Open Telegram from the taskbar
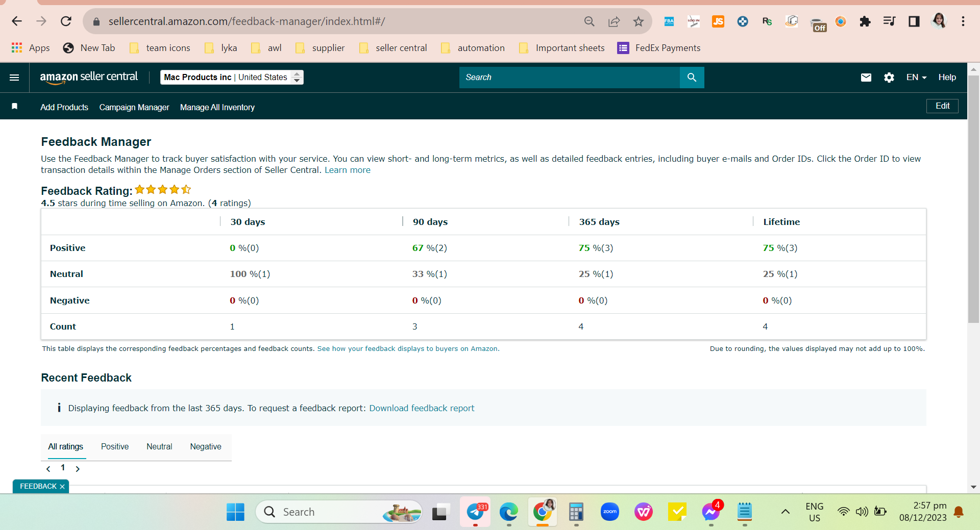 tap(475, 512)
